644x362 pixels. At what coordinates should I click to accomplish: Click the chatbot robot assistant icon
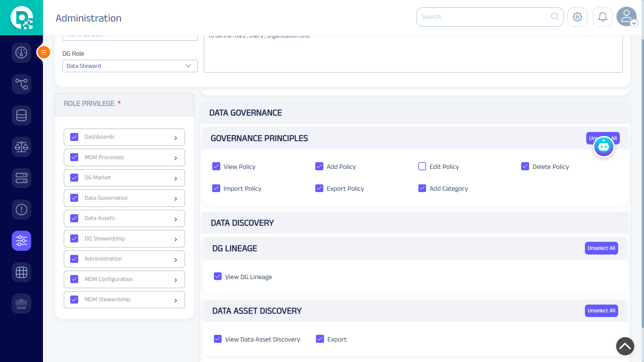point(603,147)
